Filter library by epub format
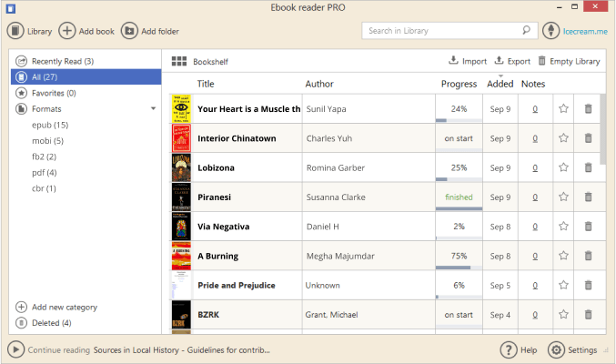The image size is (616, 364). click(x=50, y=125)
